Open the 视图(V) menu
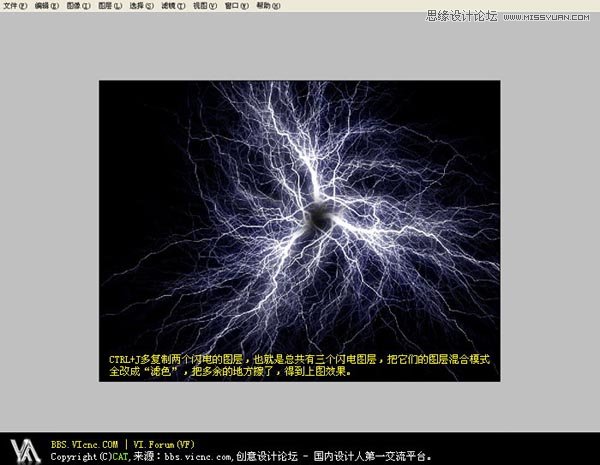Screen dimensions: 600x465 tap(205, 6)
